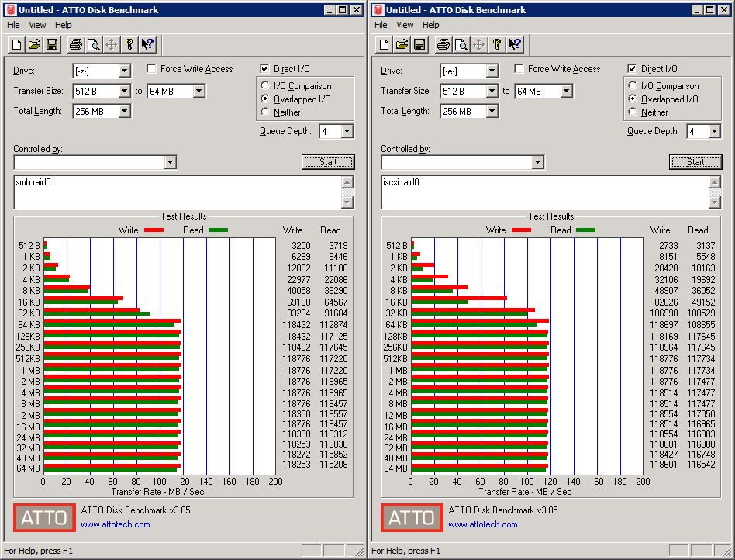Open Total Length 256 MB dropdown in right window

click(x=492, y=111)
